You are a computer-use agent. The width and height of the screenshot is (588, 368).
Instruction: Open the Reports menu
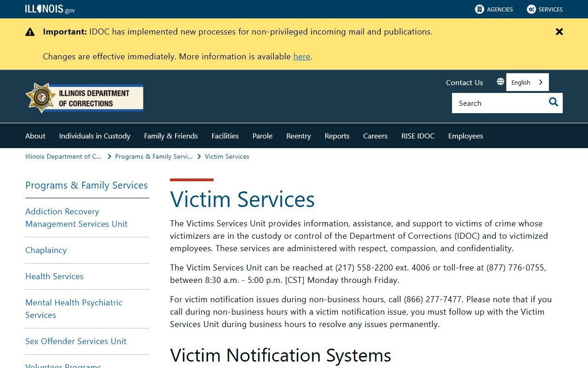(x=337, y=136)
